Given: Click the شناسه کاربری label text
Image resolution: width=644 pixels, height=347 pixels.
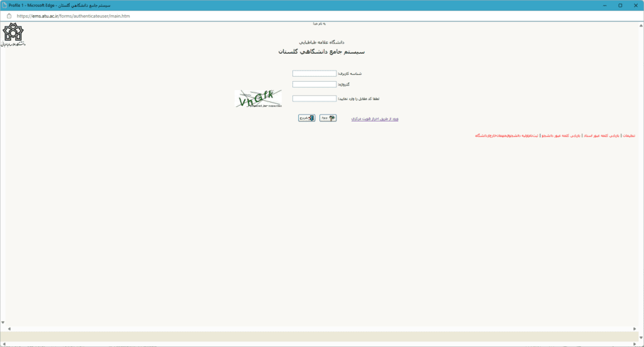Looking at the screenshot, I should point(350,74).
